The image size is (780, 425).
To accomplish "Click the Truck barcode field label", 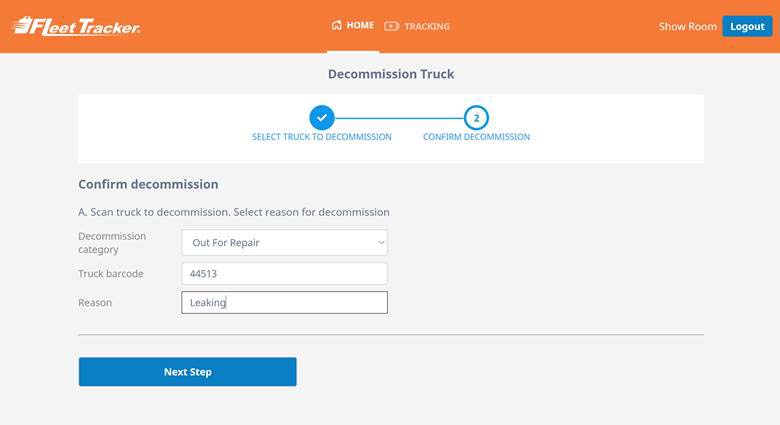I will pos(111,273).
